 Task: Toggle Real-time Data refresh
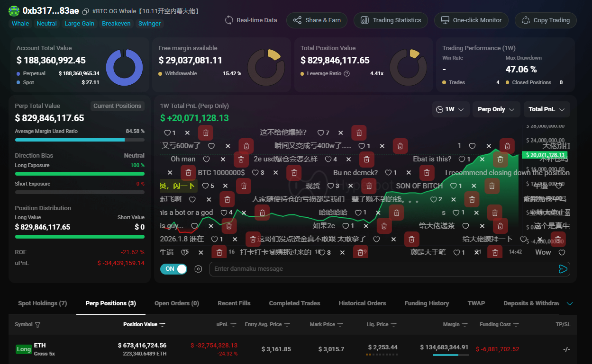(x=251, y=20)
